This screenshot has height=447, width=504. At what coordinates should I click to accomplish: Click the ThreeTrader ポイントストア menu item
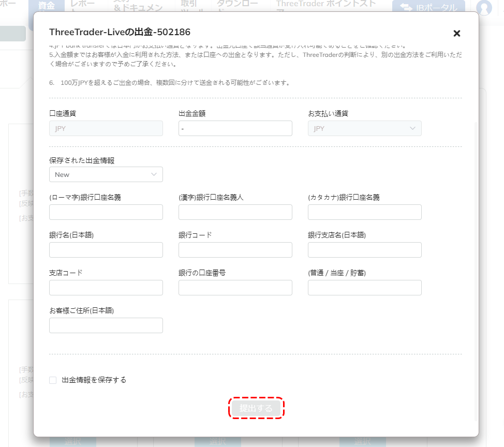point(326,6)
